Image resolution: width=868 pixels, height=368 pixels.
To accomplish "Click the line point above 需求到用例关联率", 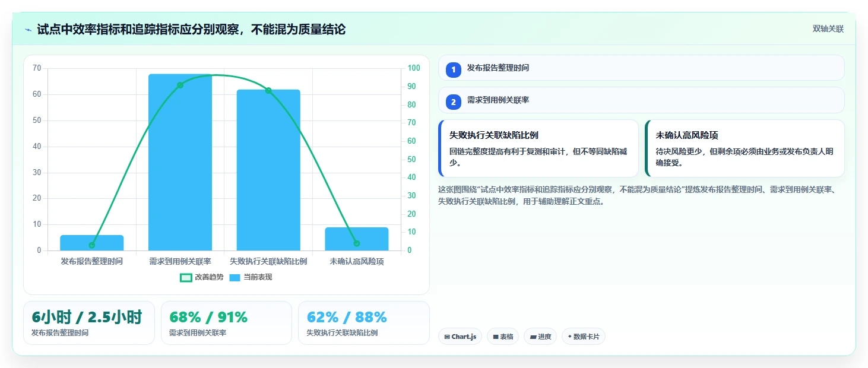I will [180, 85].
